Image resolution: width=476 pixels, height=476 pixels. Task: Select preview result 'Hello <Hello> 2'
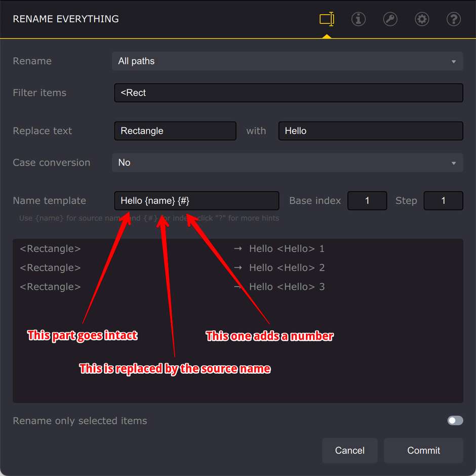click(x=287, y=267)
